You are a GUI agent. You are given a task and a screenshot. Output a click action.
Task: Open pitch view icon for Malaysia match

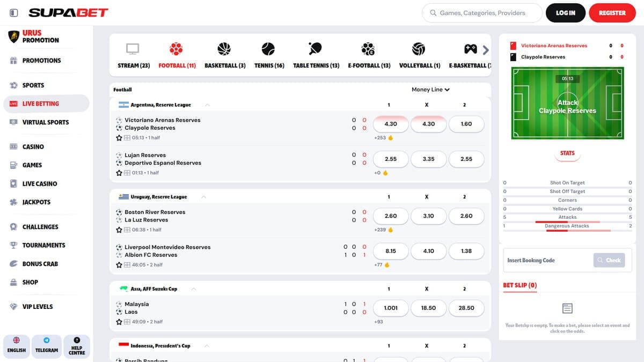coord(127,322)
